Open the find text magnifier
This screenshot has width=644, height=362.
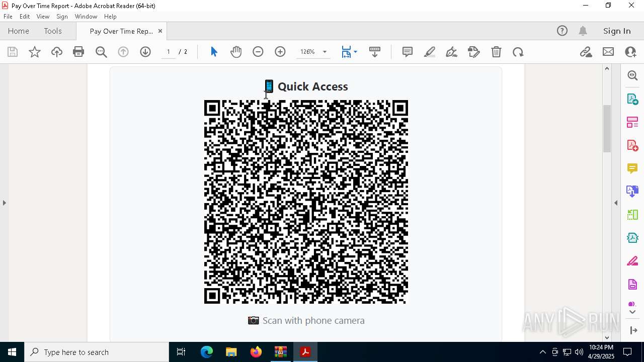point(101,52)
